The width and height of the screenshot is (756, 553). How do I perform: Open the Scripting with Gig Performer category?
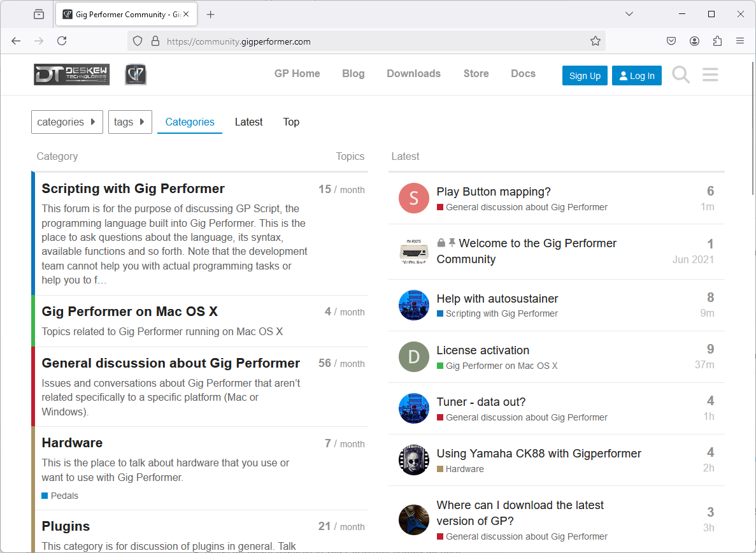click(133, 189)
